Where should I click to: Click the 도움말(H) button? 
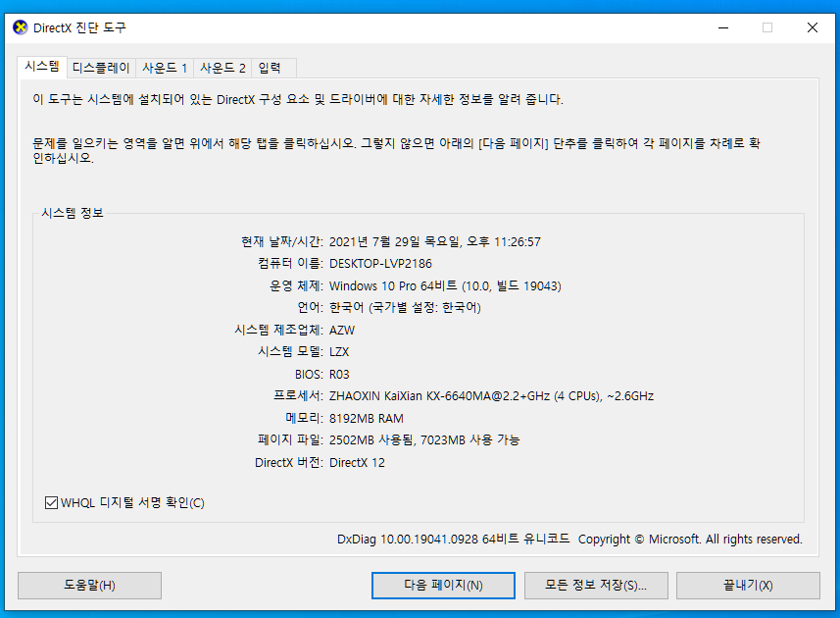pyautogui.click(x=89, y=586)
